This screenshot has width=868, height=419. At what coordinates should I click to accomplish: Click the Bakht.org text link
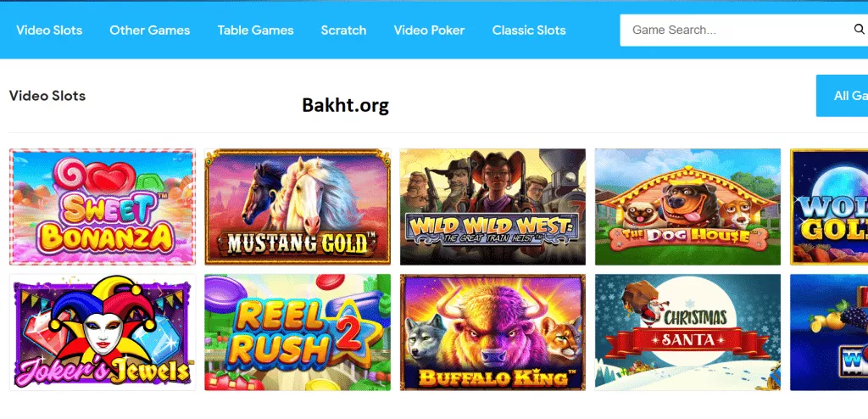point(346,104)
